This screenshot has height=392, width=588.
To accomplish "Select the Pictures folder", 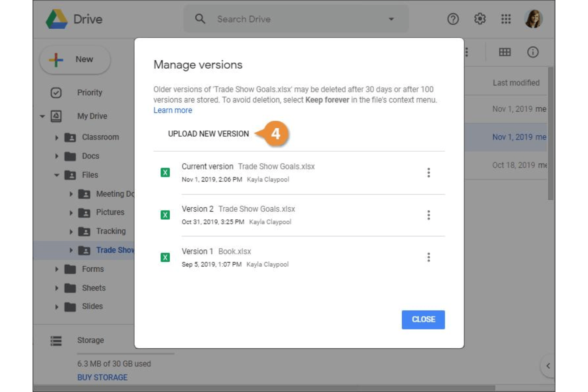I will pos(110,212).
